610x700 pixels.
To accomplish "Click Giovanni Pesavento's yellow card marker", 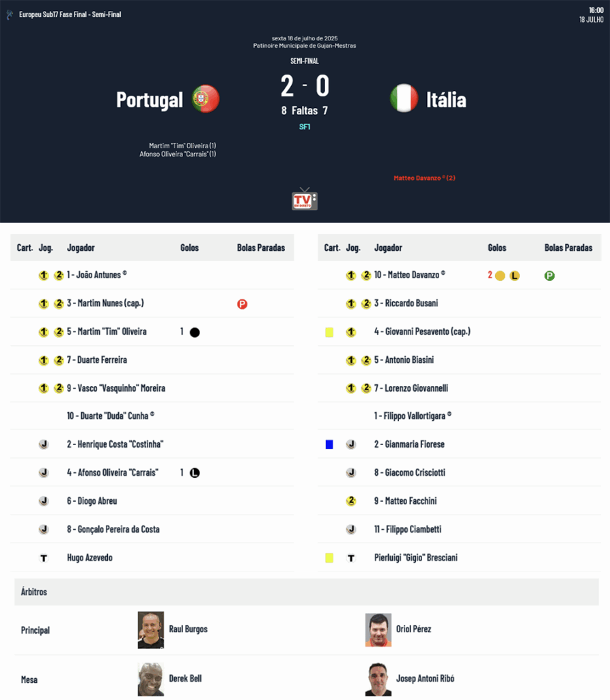I will click(329, 332).
